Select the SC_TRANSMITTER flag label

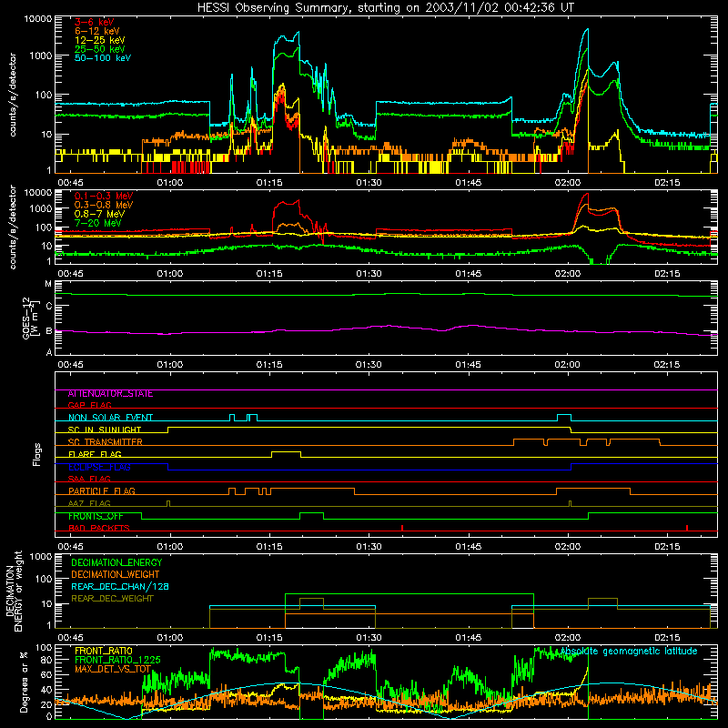pos(106,442)
